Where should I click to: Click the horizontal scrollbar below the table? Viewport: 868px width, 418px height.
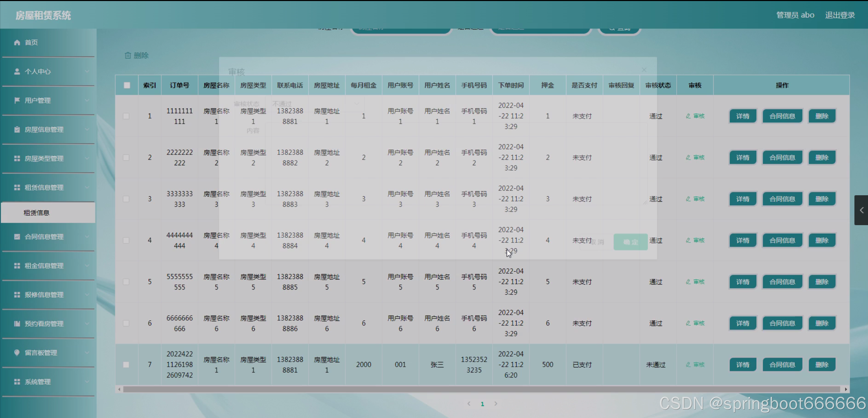click(482, 389)
